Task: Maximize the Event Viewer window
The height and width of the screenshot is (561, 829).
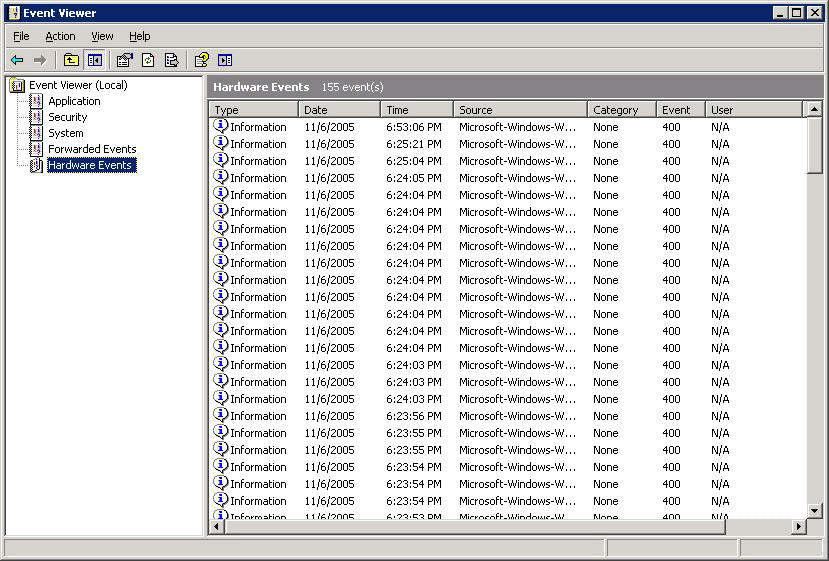Action: (797, 13)
